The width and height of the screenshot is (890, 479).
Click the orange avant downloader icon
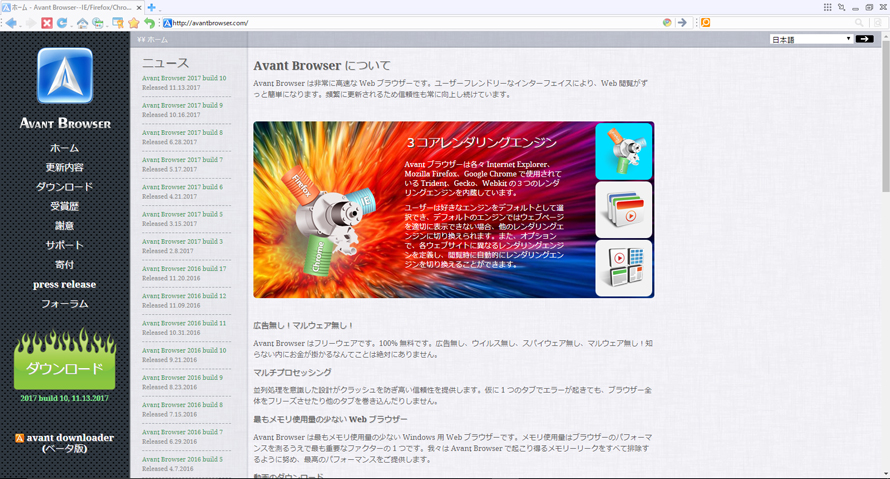[x=19, y=438]
